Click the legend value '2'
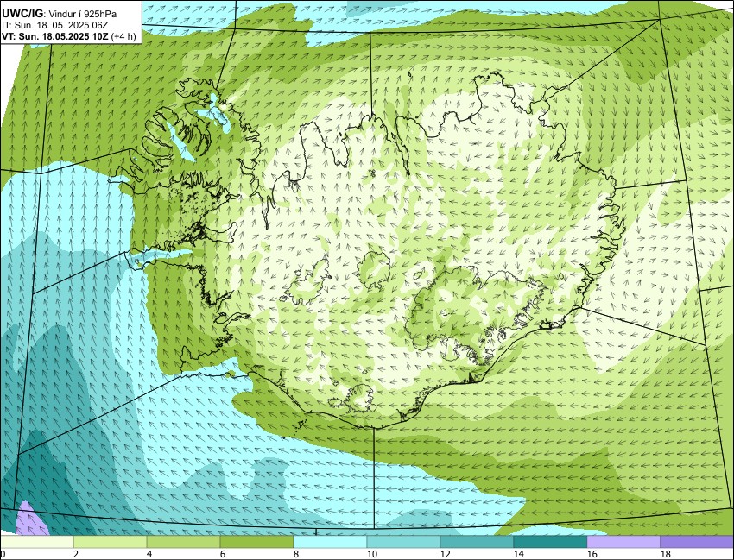Image resolution: width=734 pixels, height=560 pixels. pyautogui.click(x=75, y=554)
